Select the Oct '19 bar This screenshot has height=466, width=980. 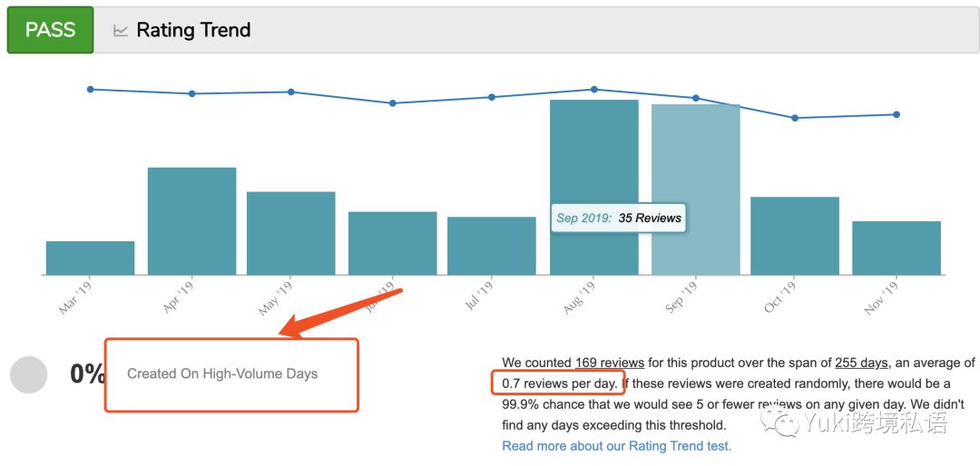click(794, 236)
